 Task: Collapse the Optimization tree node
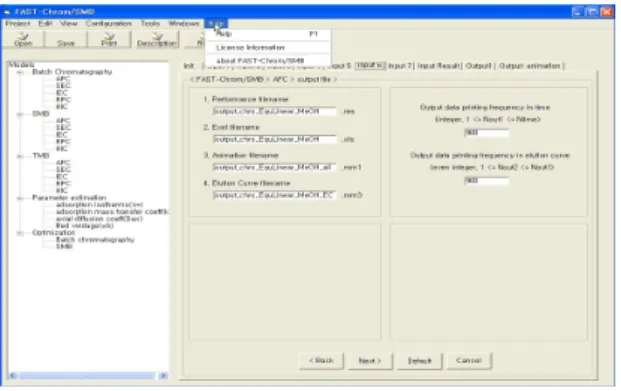(x=19, y=233)
